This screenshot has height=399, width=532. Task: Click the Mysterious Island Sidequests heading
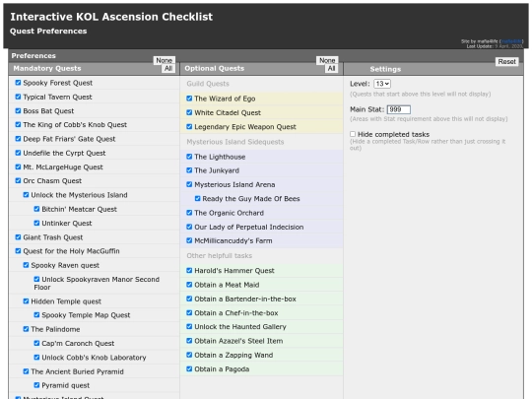235,142
